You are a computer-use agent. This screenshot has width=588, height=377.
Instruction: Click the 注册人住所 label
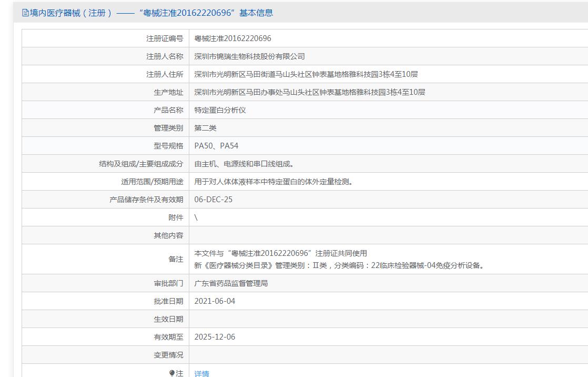click(165, 74)
